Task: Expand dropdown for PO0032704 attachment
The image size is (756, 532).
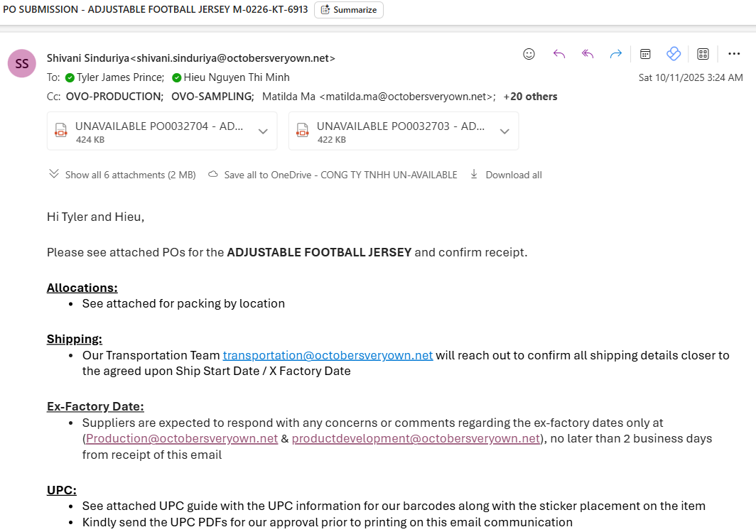Action: [x=263, y=131]
